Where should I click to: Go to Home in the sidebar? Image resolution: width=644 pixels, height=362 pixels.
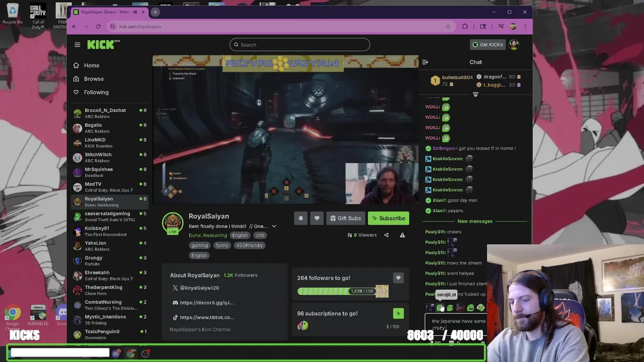point(92,65)
